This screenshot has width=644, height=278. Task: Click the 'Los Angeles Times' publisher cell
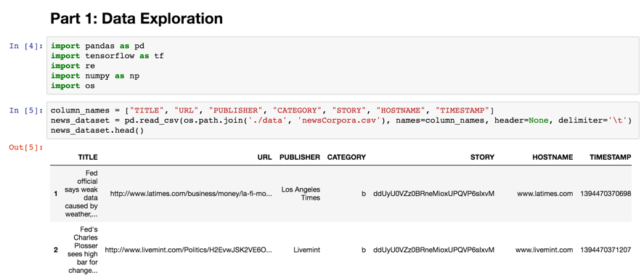click(301, 193)
